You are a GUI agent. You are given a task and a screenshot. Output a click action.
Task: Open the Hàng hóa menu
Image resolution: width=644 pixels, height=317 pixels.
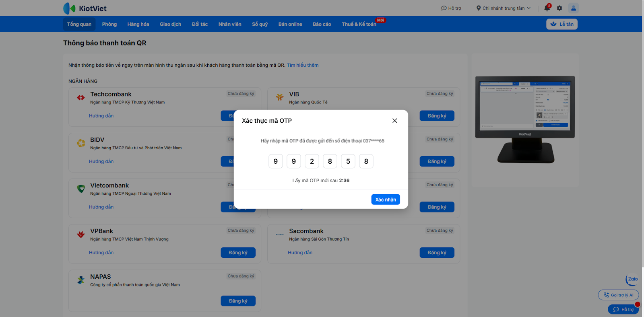coord(138,24)
